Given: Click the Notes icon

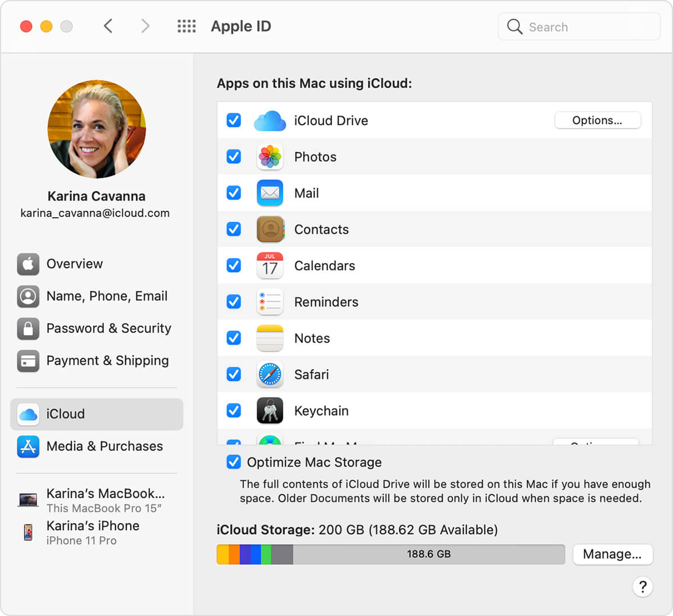Looking at the screenshot, I should pyautogui.click(x=270, y=338).
